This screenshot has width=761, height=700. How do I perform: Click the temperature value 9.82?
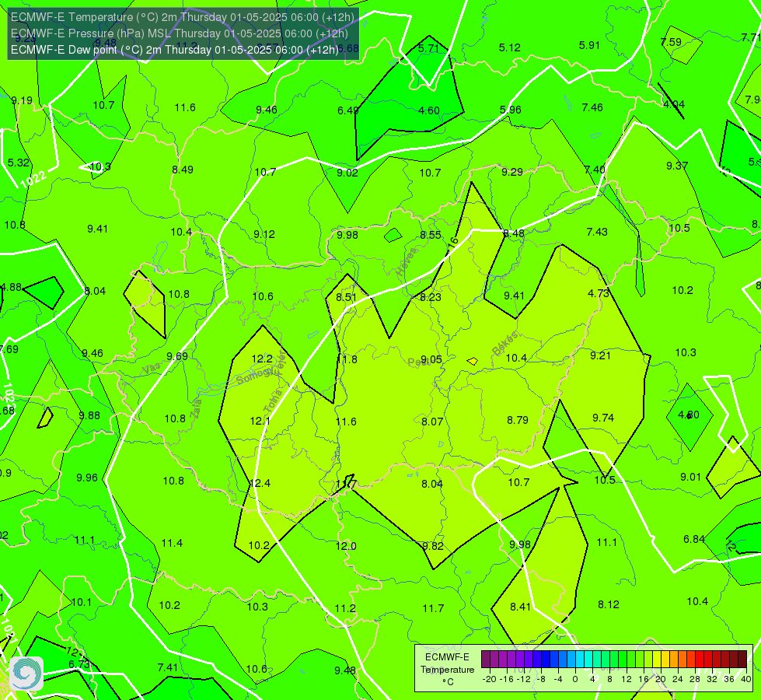(433, 546)
